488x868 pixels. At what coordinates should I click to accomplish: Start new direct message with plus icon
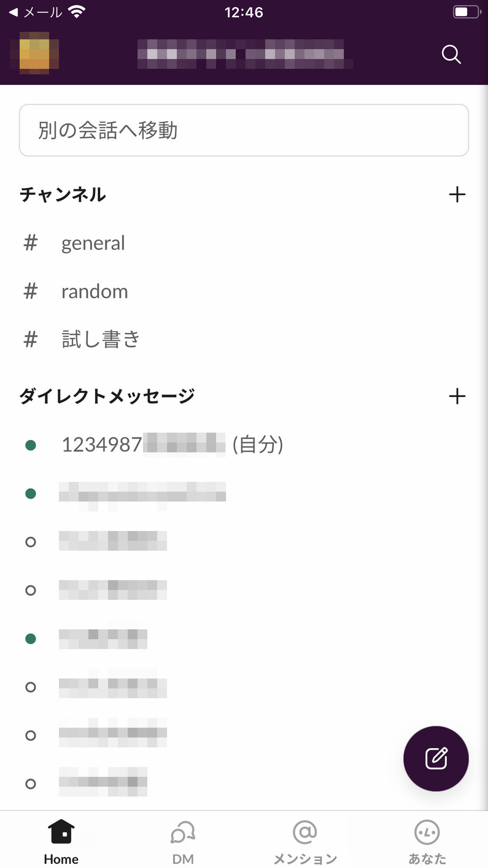coord(457,396)
